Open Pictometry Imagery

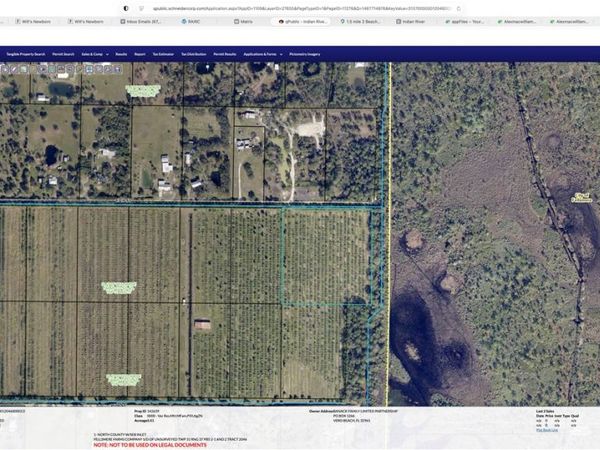tap(305, 54)
